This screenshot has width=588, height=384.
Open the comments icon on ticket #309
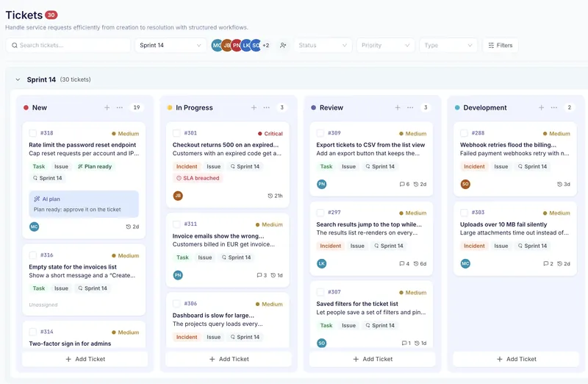click(402, 185)
